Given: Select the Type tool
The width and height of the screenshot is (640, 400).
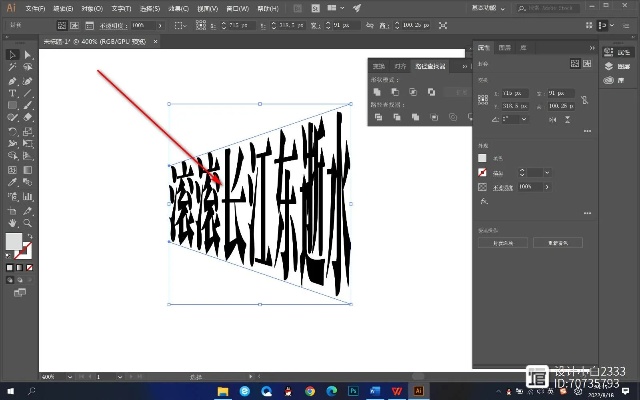Looking at the screenshot, I should click(12, 93).
